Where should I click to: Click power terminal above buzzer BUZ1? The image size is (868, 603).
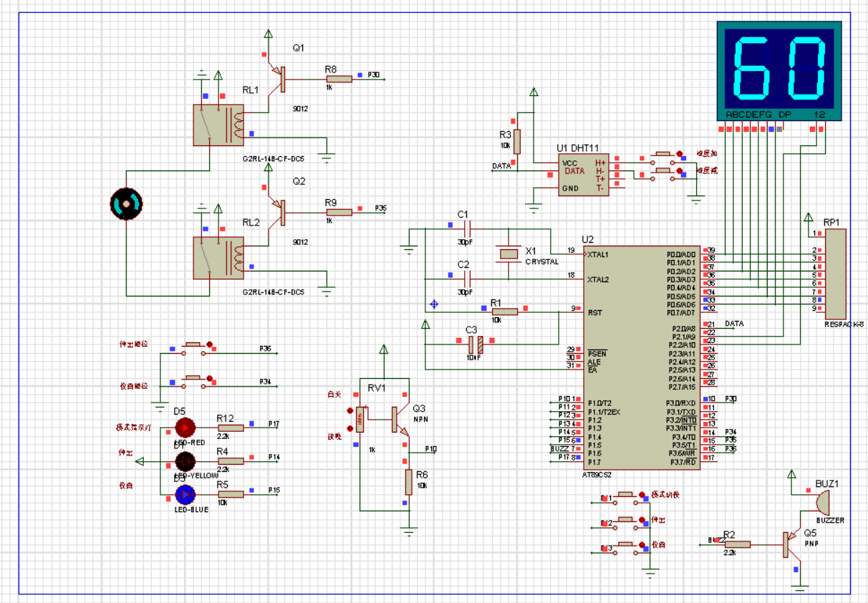pos(792,475)
